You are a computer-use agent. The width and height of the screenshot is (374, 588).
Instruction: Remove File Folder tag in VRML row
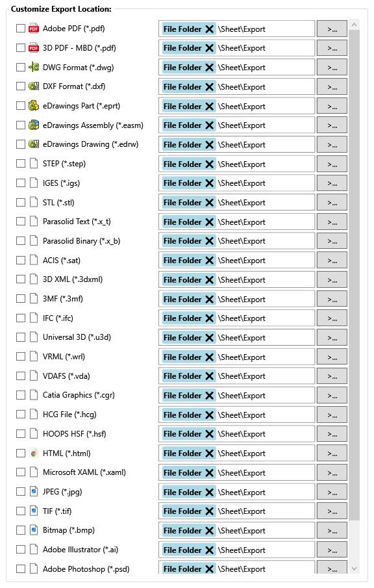tap(210, 357)
